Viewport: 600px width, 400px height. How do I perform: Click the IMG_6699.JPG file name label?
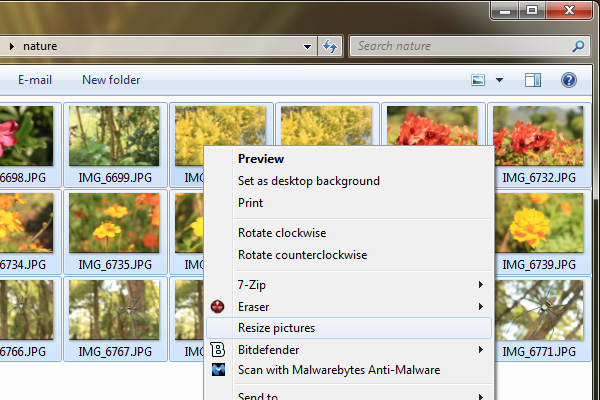(x=115, y=178)
